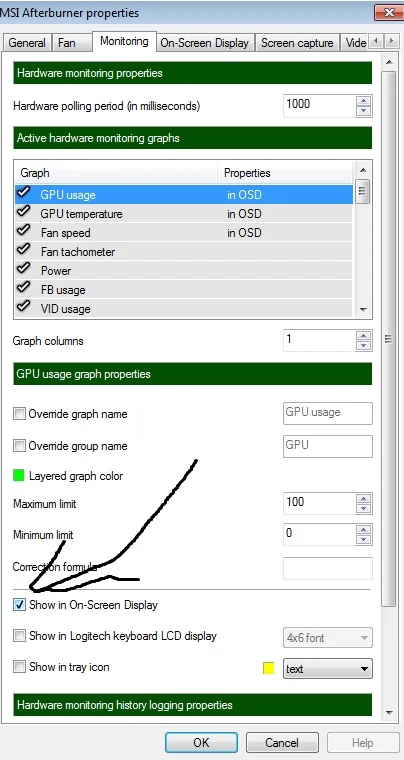Image resolution: width=404 pixels, height=760 pixels.
Task: Click the Graph columns input field
Action: [319, 341]
